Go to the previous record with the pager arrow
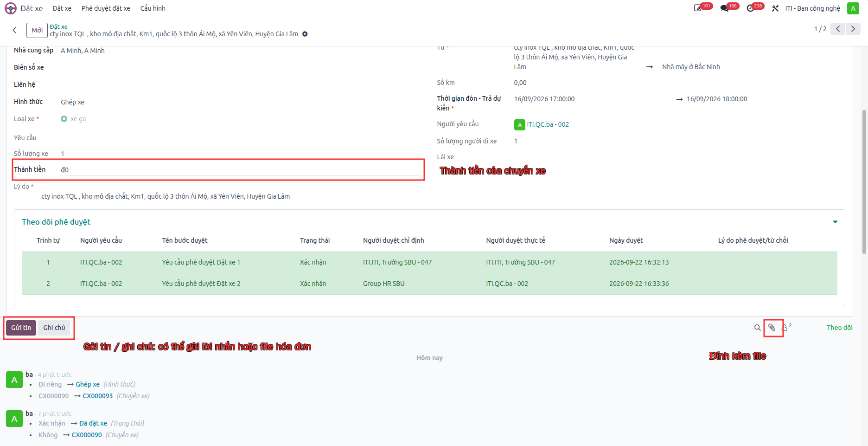Viewport: 868px width, 446px height. (x=838, y=29)
